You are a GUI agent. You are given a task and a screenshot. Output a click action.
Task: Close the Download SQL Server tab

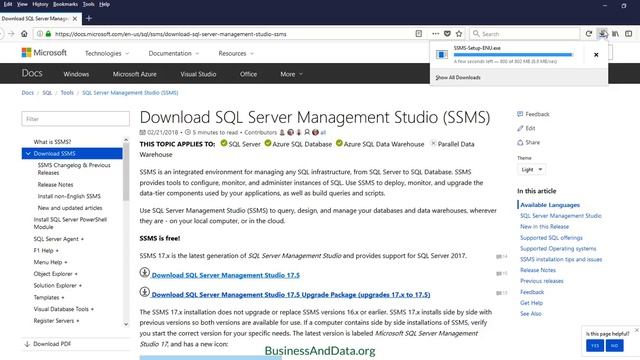[x=75, y=19]
